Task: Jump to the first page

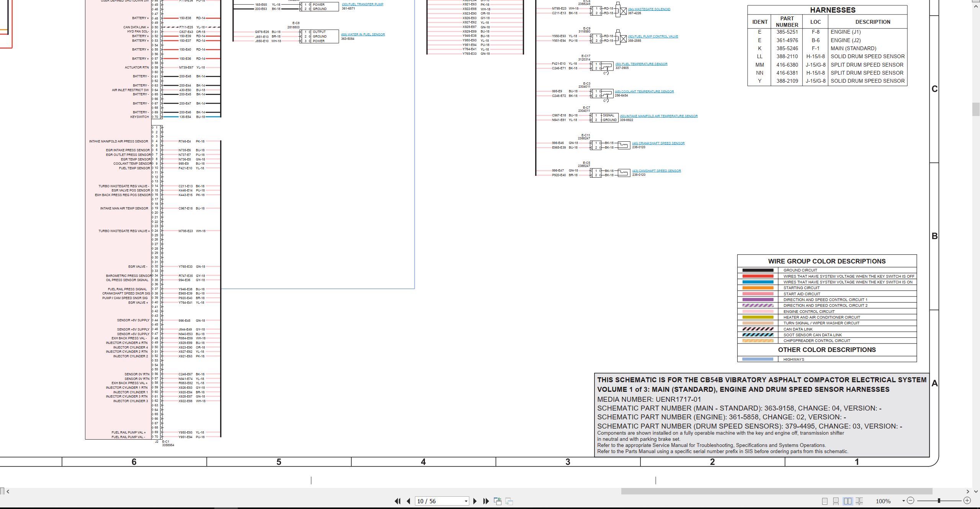Action: (398, 501)
